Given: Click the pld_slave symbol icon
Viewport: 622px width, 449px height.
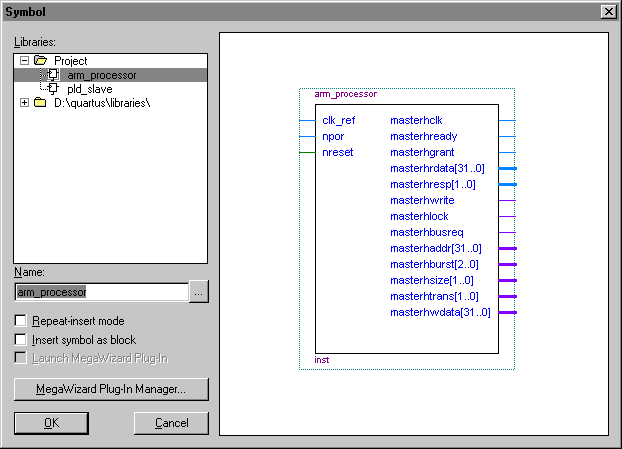Looking at the screenshot, I should 54,89.
